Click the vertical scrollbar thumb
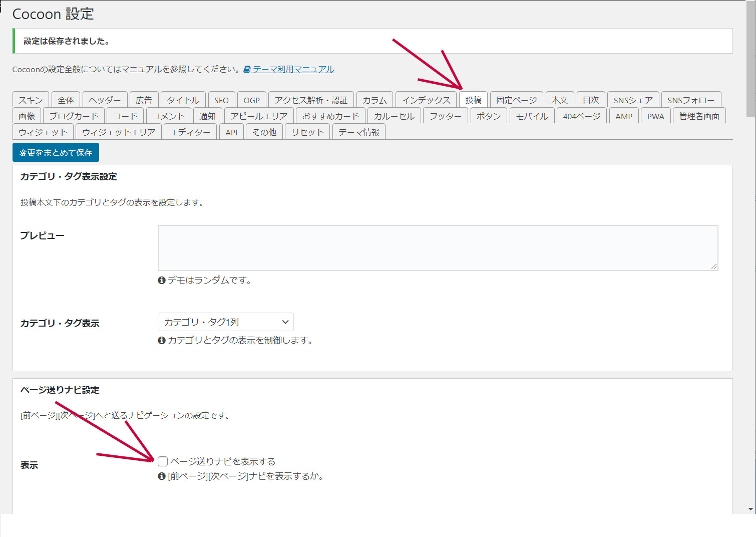Viewport: 756px width, 537px height. click(x=750, y=60)
